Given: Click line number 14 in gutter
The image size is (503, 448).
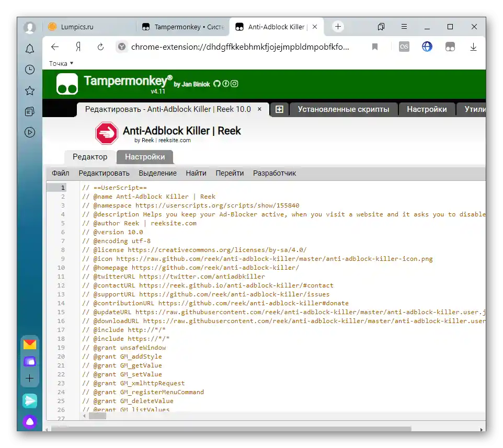Looking at the screenshot, I should 61,303.
